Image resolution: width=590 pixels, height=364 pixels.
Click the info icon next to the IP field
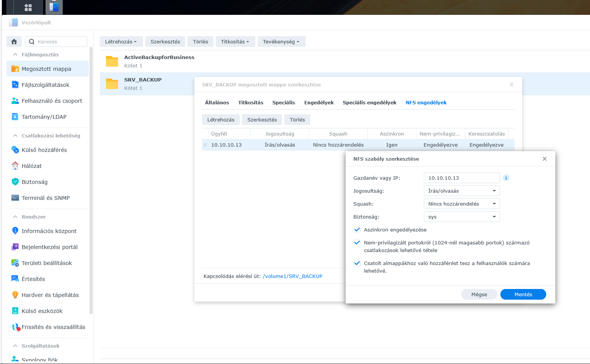click(x=506, y=178)
